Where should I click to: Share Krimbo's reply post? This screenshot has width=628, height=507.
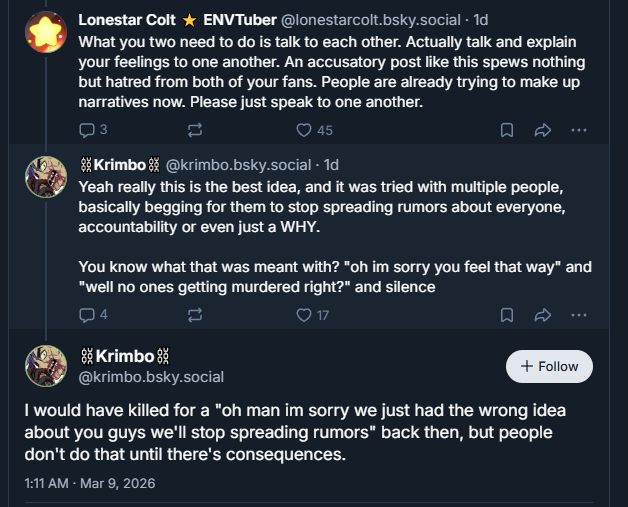pyautogui.click(x=543, y=315)
